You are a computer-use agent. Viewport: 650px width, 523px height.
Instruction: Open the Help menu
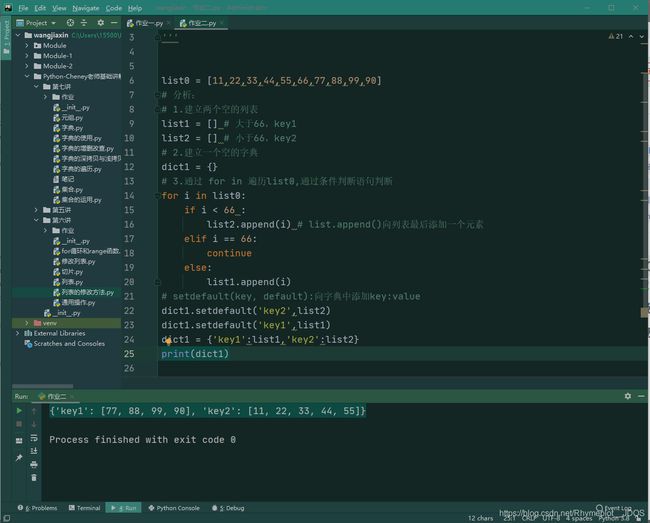point(135,8)
